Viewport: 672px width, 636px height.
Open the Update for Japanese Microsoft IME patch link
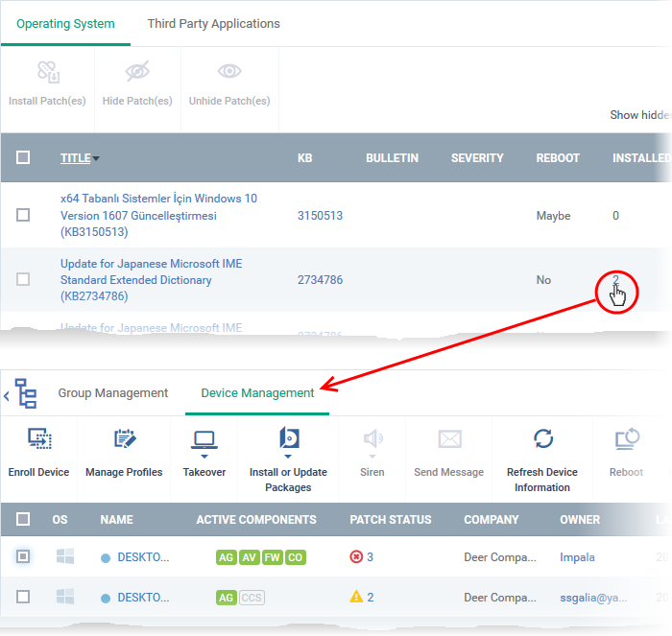click(x=136, y=280)
